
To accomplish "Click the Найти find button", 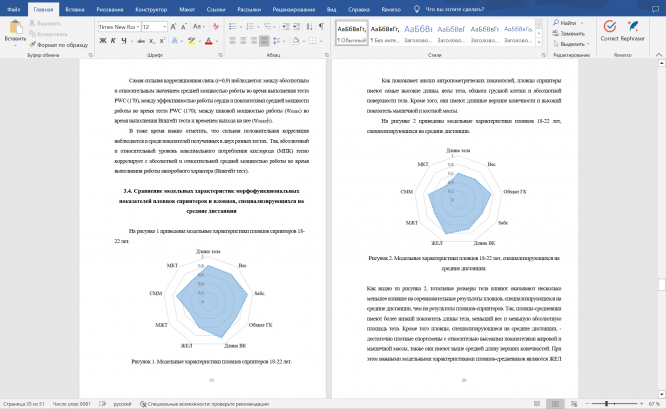I will (568, 23).
